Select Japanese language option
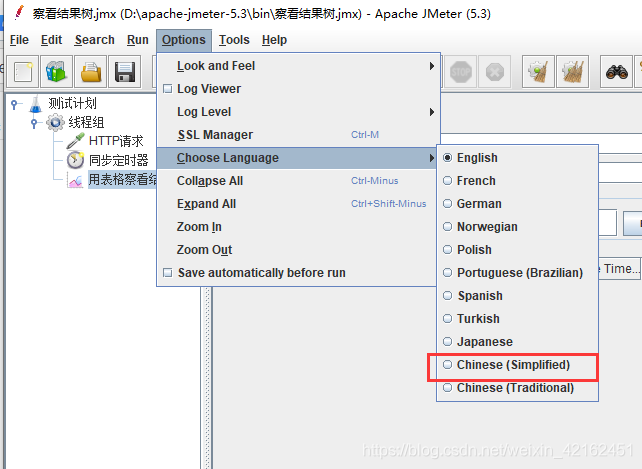Image resolution: width=642 pixels, height=469 pixels. [517, 341]
